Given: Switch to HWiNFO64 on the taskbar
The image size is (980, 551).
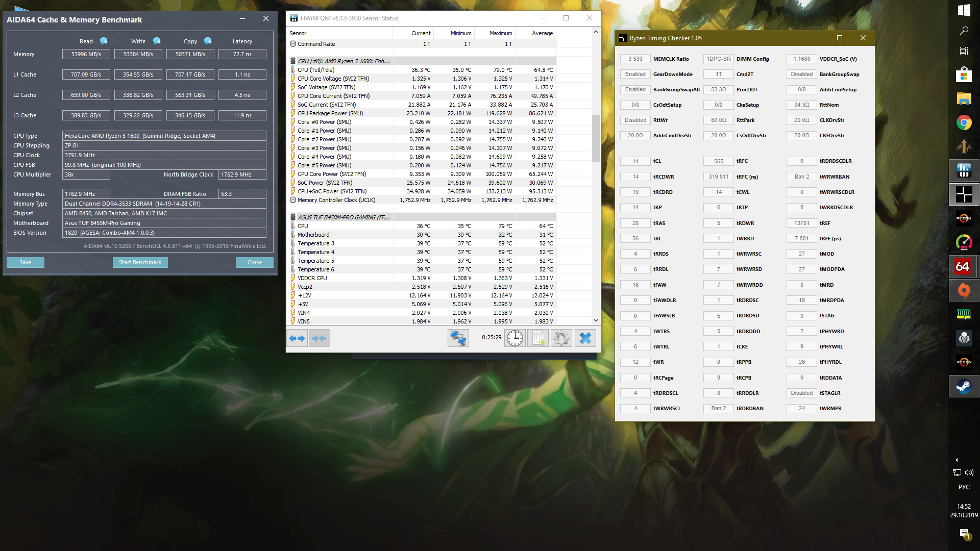Looking at the screenshot, I should 964,170.
